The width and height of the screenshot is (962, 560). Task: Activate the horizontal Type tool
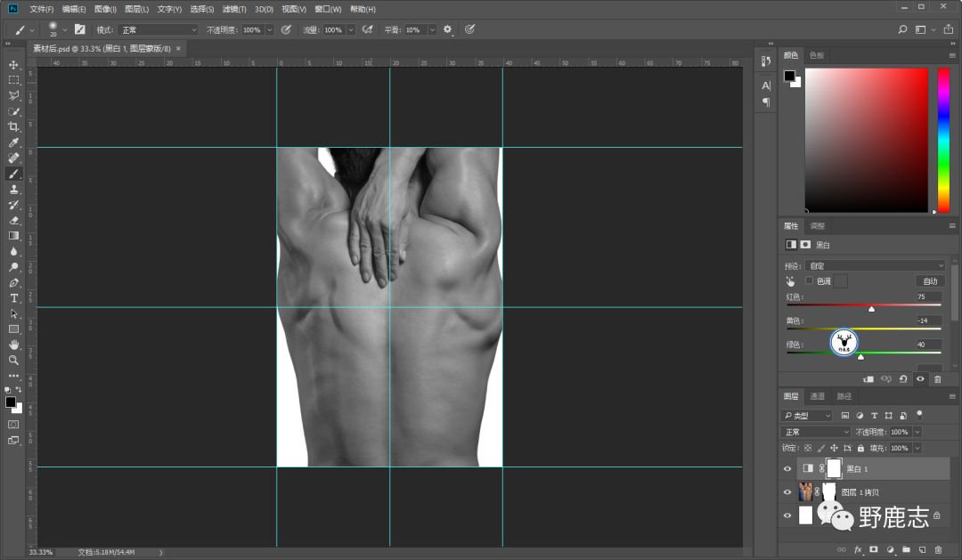(13, 298)
